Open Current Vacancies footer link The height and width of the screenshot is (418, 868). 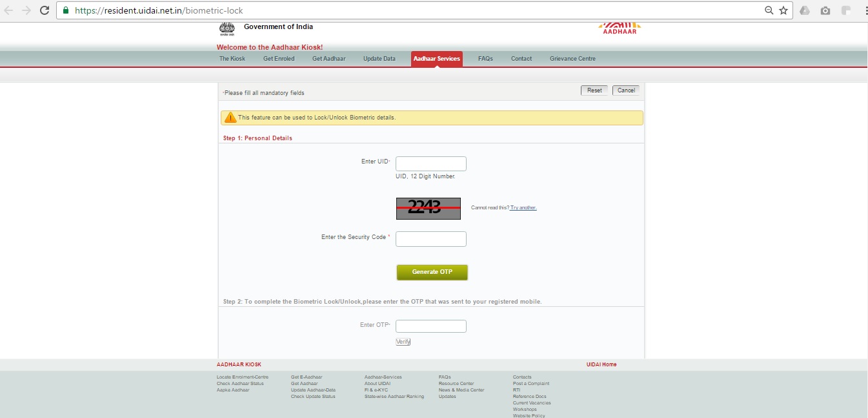[532, 402]
